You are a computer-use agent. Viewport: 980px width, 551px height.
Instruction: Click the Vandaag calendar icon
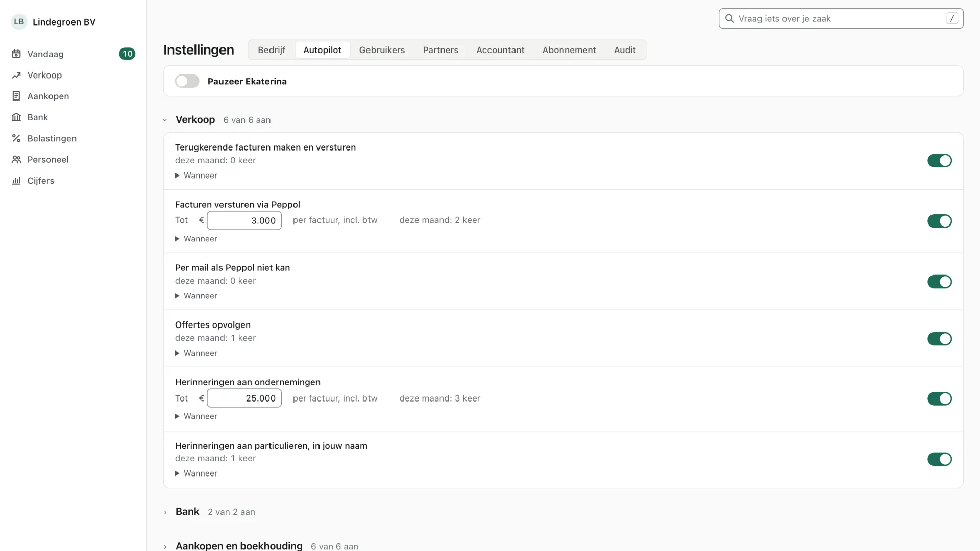pyautogui.click(x=16, y=54)
